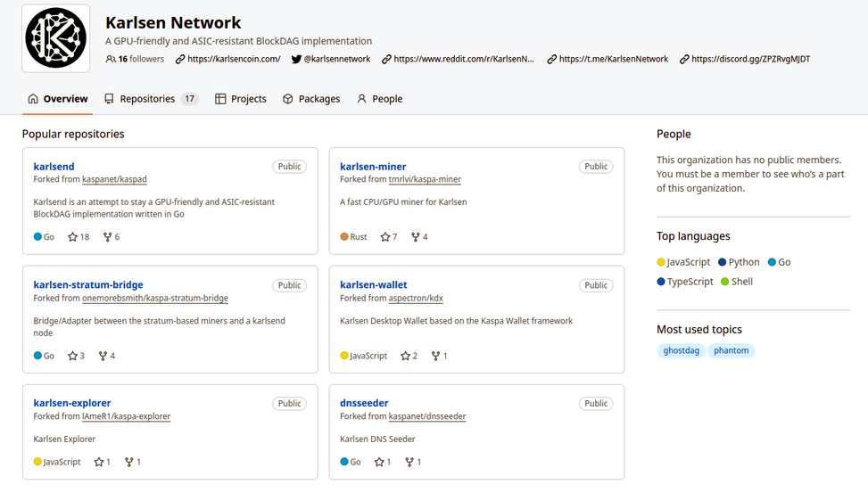This screenshot has height=493, width=868.
Task: Click "Karlsen DNS Seeder" description text
Action: click(x=377, y=440)
